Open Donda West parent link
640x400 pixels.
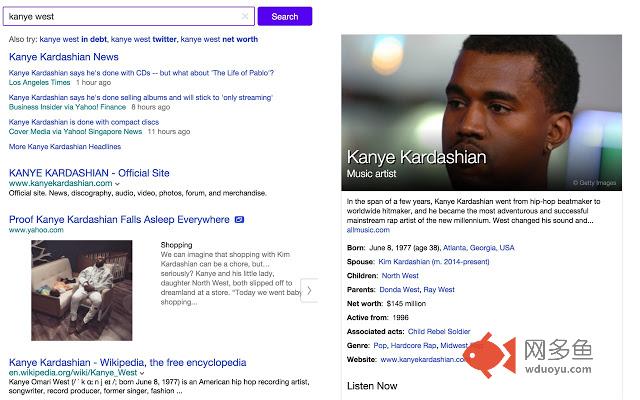[x=399, y=289]
